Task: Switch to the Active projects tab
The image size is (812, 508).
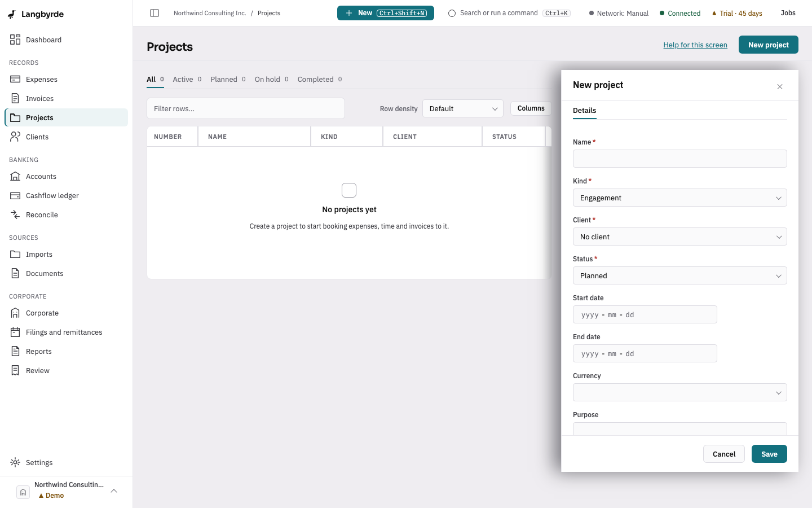Action: coord(187,79)
